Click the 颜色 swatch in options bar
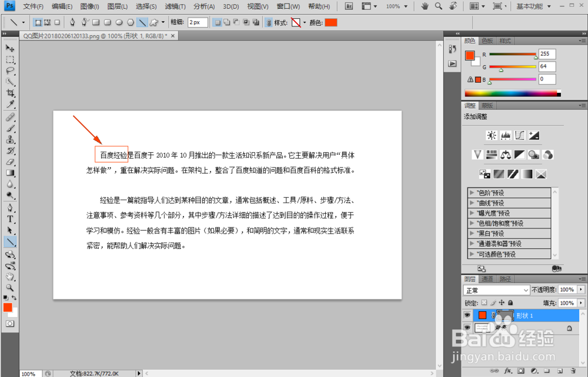 (x=330, y=22)
